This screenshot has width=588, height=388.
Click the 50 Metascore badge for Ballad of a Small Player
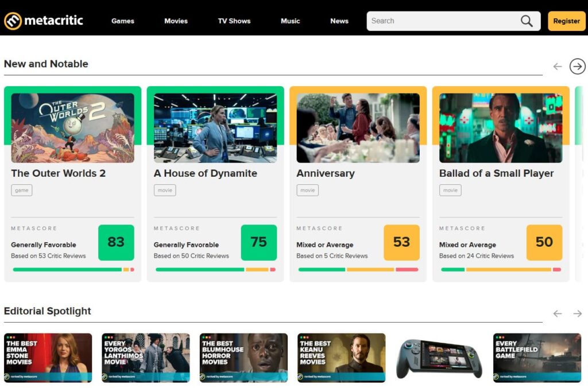point(544,243)
